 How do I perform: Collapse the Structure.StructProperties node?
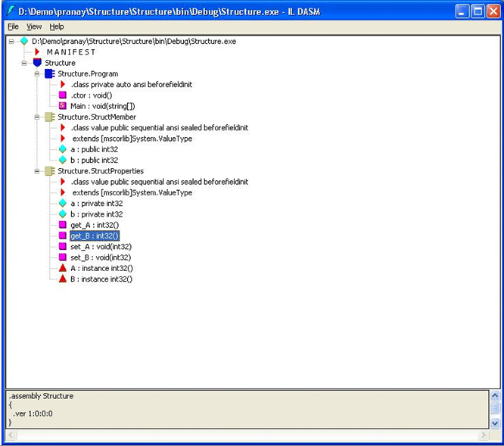pyautogui.click(x=37, y=171)
